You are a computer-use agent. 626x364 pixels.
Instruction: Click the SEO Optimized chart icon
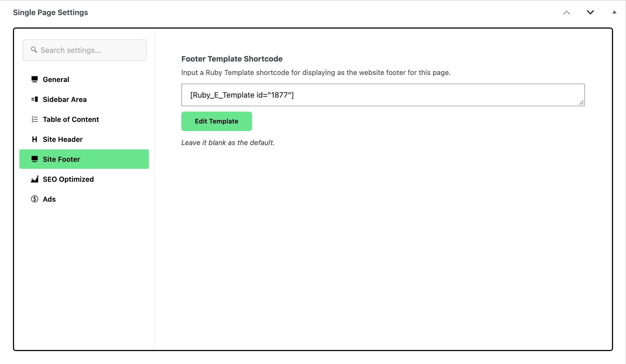tap(35, 179)
